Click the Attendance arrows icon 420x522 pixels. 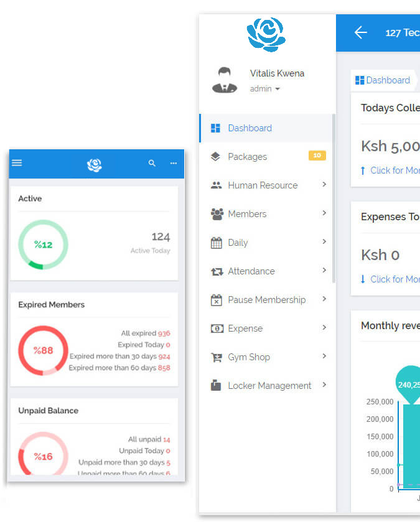tap(217, 272)
